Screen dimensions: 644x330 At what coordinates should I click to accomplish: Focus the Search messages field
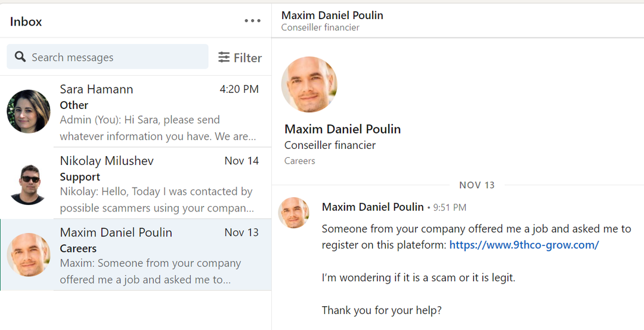[107, 57]
